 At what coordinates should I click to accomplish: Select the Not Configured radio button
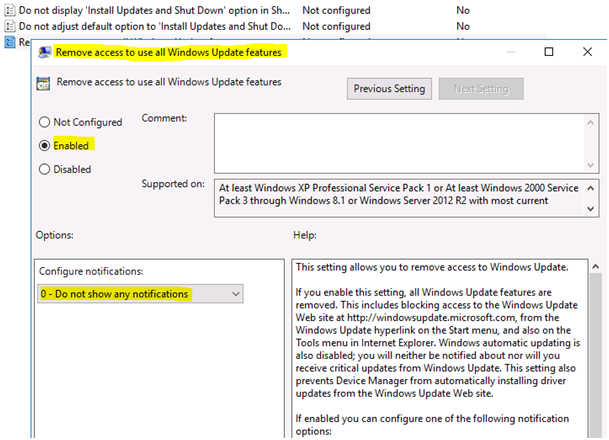(x=44, y=122)
